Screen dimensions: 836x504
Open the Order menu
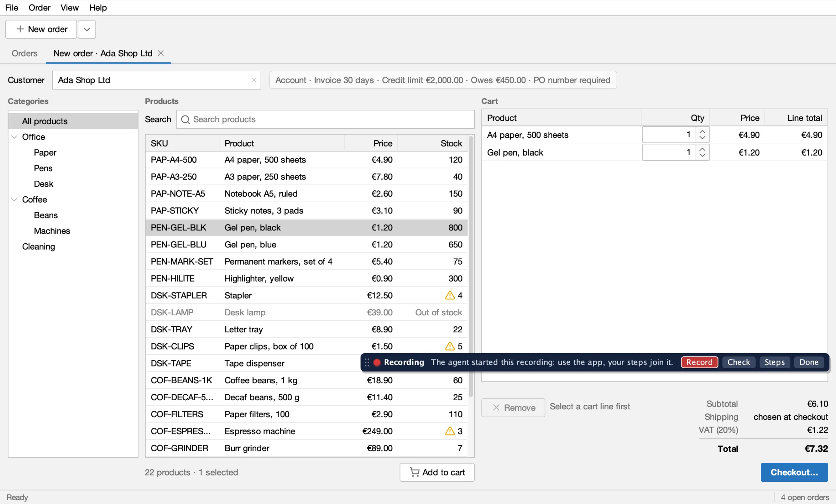coord(39,8)
